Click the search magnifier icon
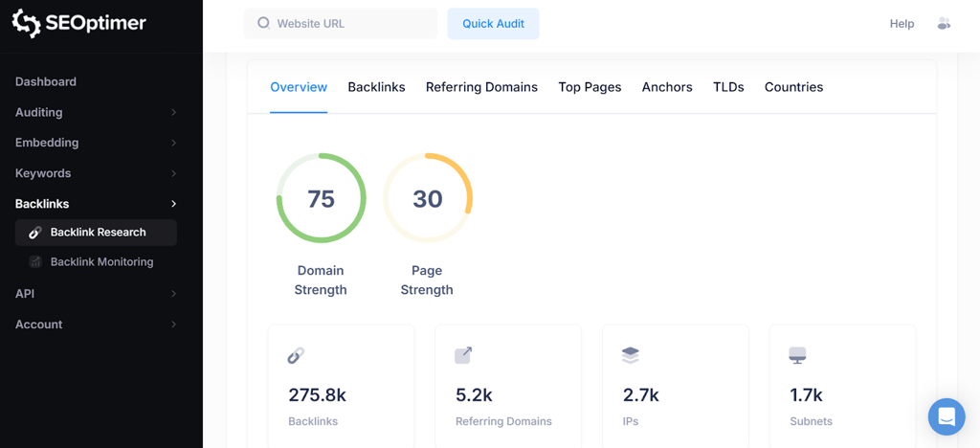Image resolution: width=980 pixels, height=448 pixels. [263, 23]
